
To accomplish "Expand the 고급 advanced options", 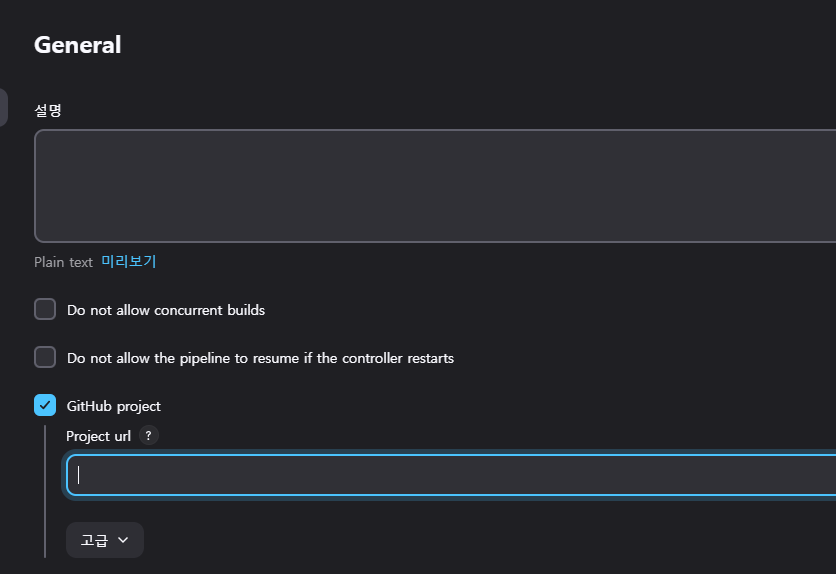I will point(104,540).
